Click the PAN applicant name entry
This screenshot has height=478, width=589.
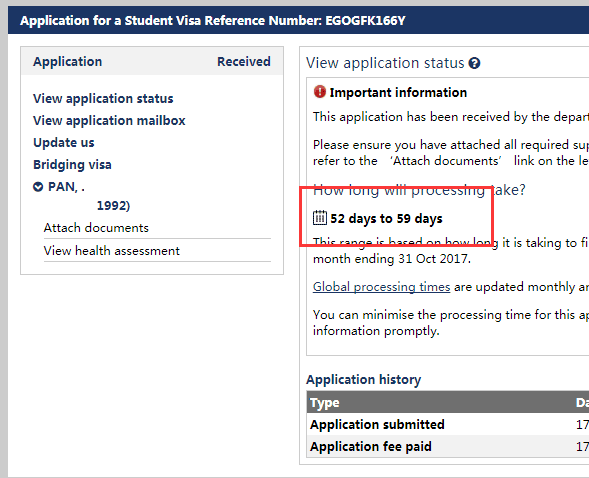coord(66,187)
